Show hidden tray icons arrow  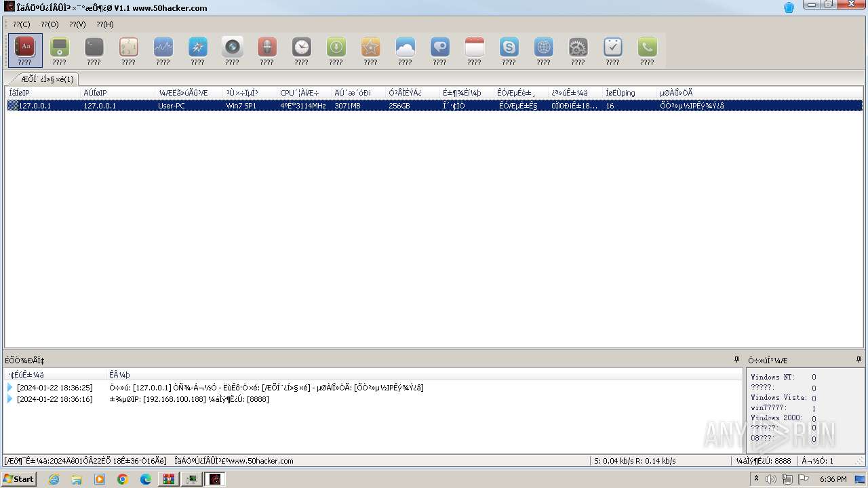(756, 479)
